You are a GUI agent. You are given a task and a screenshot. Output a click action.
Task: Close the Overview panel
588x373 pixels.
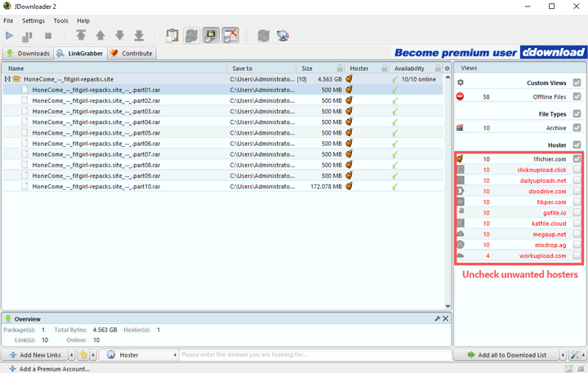(x=446, y=318)
